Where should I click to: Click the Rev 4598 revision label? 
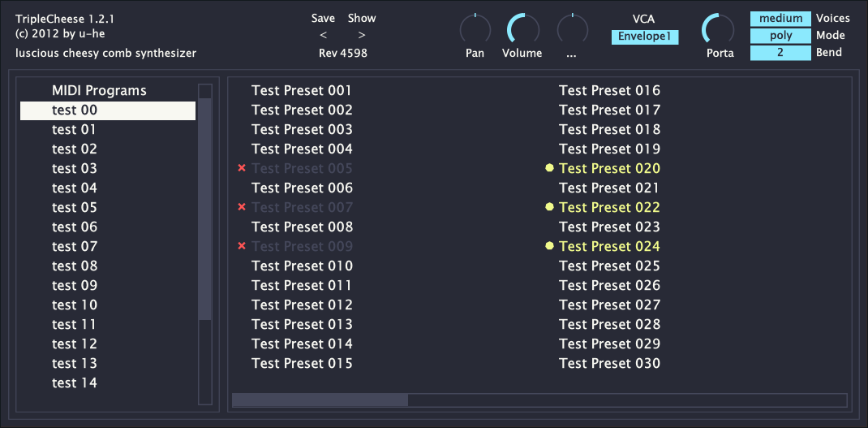pyautogui.click(x=342, y=54)
